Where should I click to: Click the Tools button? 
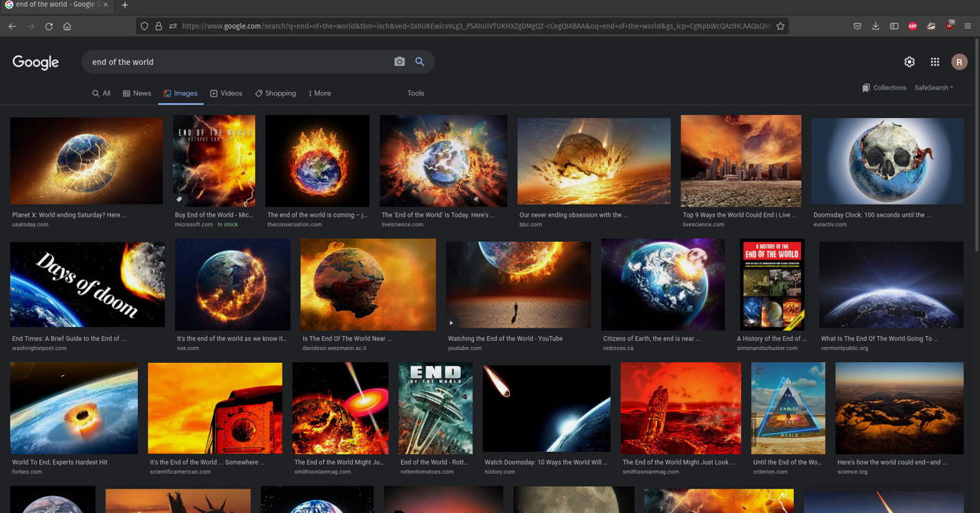(x=416, y=93)
